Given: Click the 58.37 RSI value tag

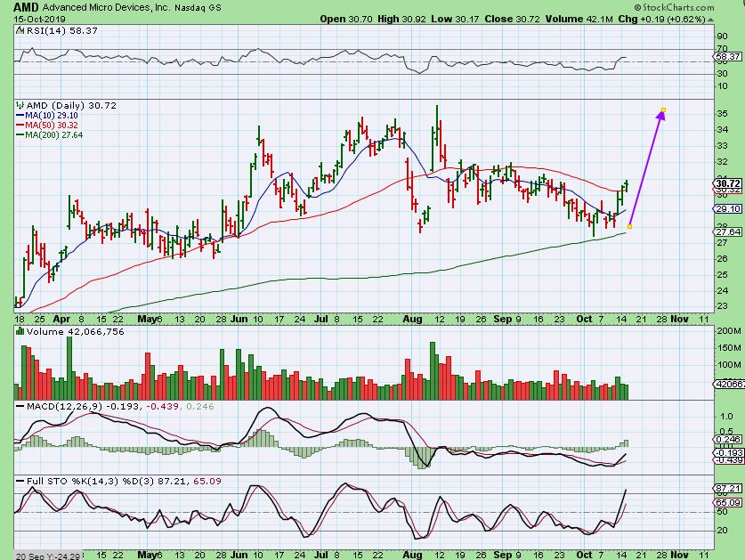Looking at the screenshot, I should 727,56.
